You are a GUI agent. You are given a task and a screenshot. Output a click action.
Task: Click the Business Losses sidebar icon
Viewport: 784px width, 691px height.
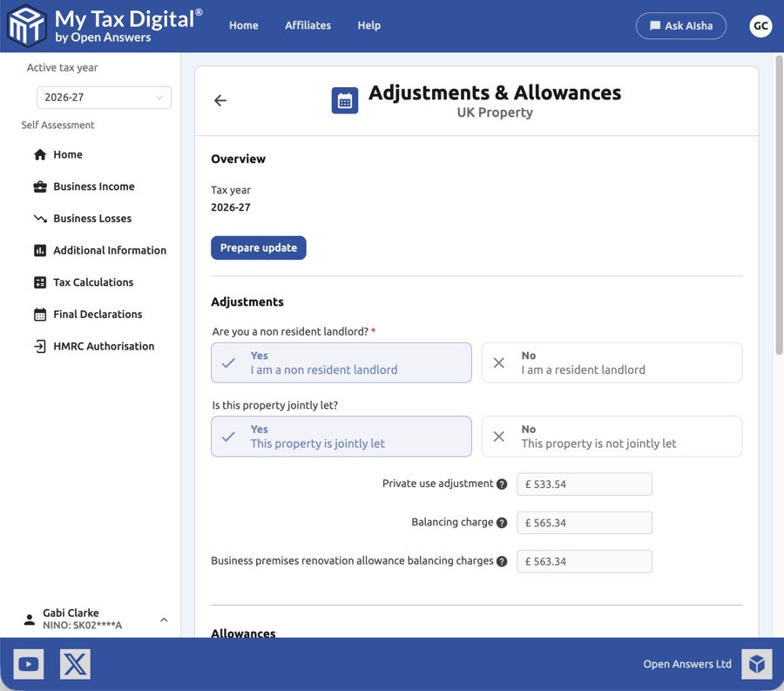40,218
